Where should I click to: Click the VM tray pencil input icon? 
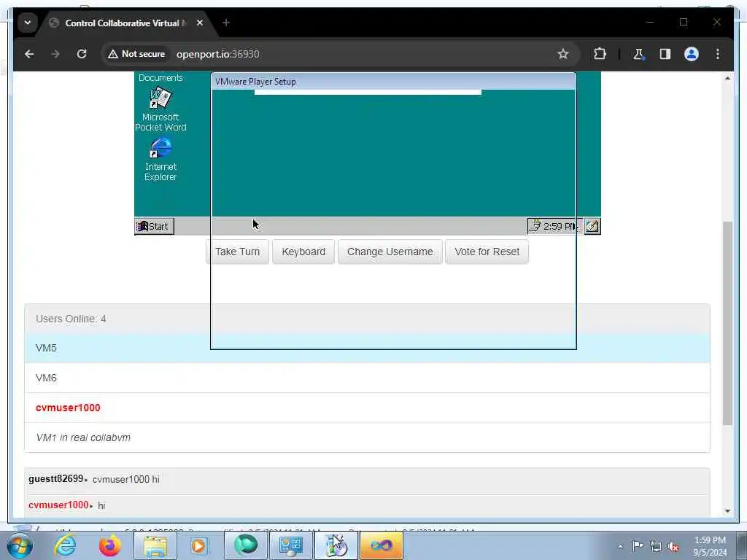click(592, 226)
